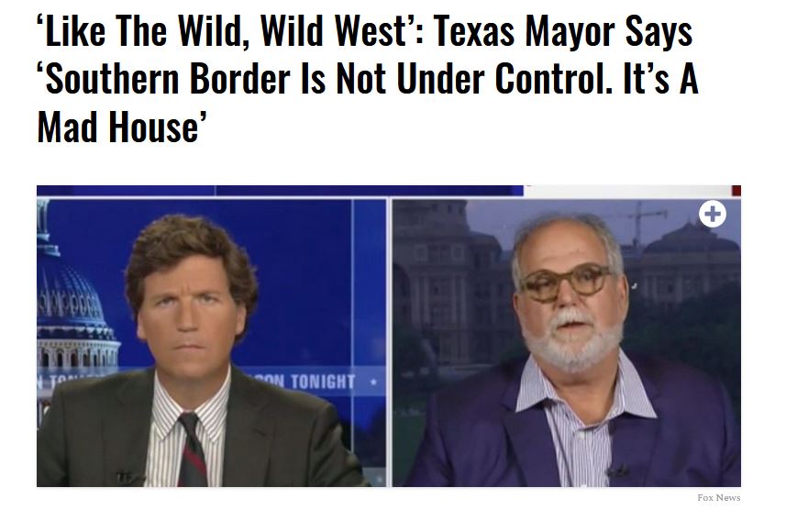Click the blue top bar above the video frame

coord(280,191)
